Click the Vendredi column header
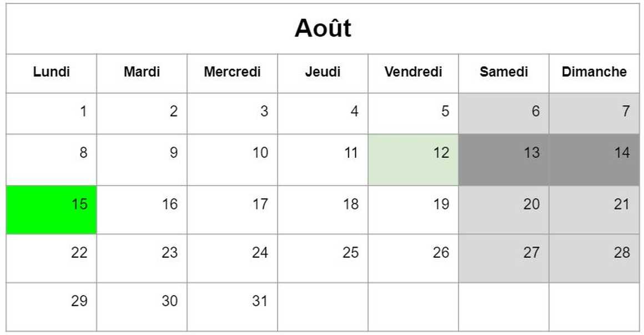644x335 pixels. pos(413,73)
